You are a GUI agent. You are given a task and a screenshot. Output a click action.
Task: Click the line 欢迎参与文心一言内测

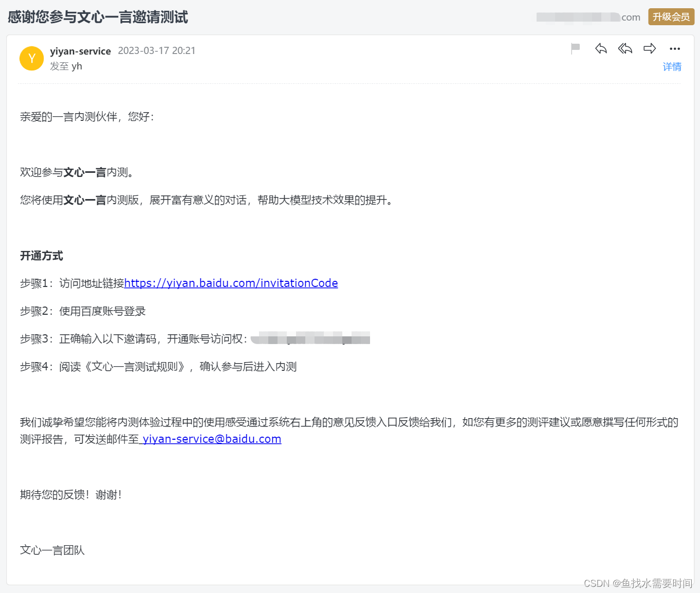(x=77, y=172)
